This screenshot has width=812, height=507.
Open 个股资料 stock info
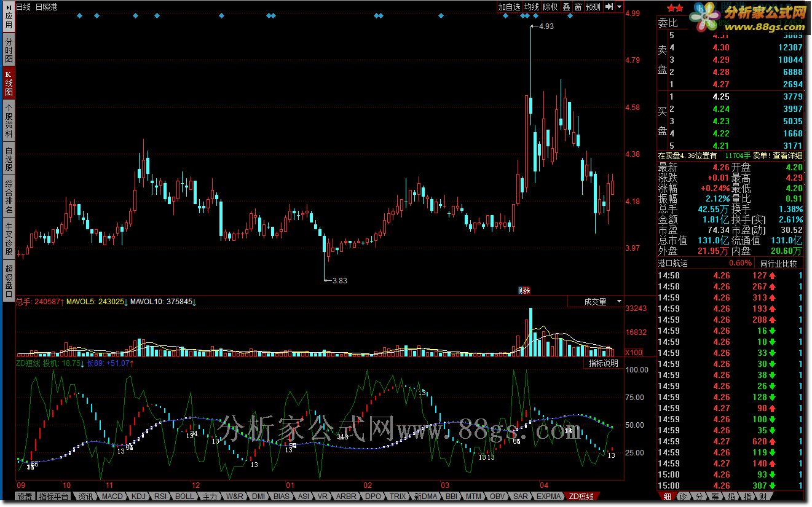pos(8,121)
